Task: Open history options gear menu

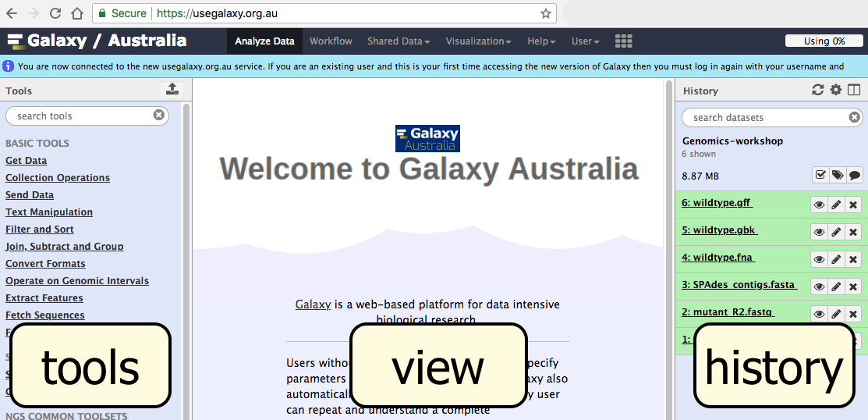Action: (x=835, y=90)
